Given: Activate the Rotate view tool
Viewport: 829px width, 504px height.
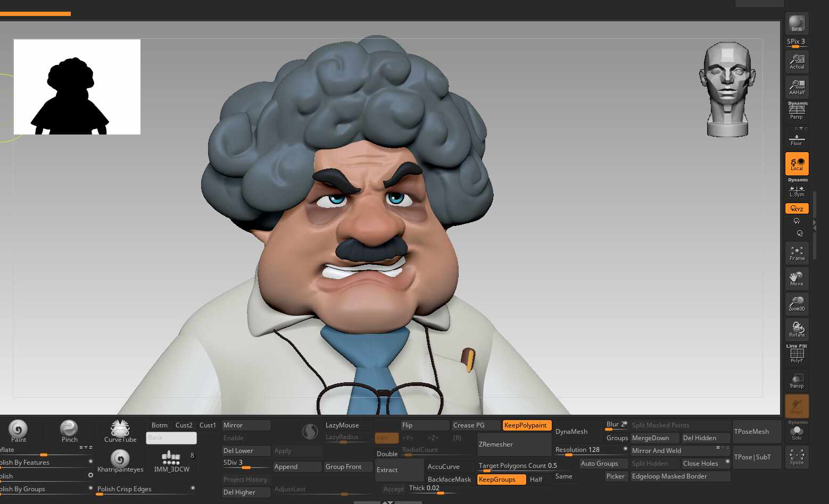Looking at the screenshot, I should [797, 329].
